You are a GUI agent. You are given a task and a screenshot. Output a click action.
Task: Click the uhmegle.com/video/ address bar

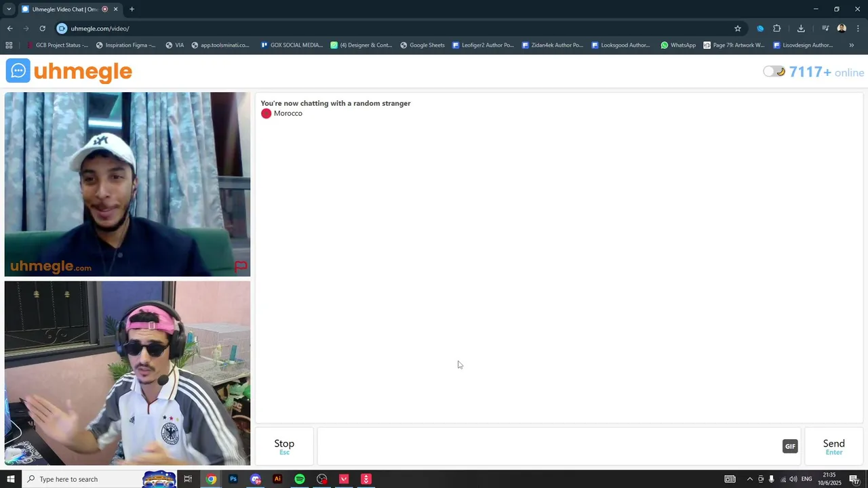tap(393, 28)
